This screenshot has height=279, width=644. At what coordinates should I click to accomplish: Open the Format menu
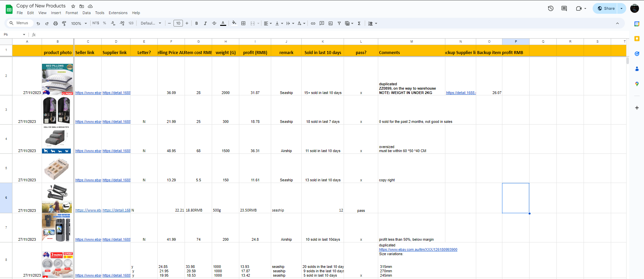pyautogui.click(x=72, y=13)
